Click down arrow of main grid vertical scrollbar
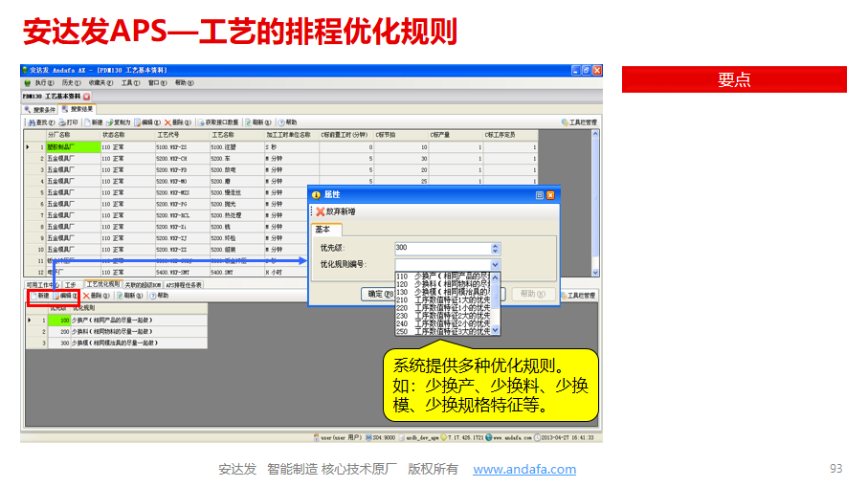This screenshot has height=487, width=868. pos(595,273)
